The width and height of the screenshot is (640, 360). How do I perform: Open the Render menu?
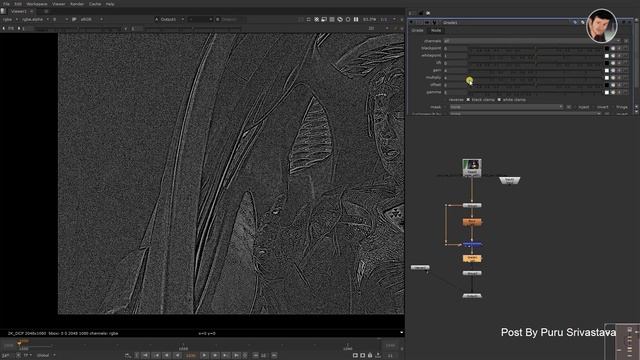[x=77, y=4]
